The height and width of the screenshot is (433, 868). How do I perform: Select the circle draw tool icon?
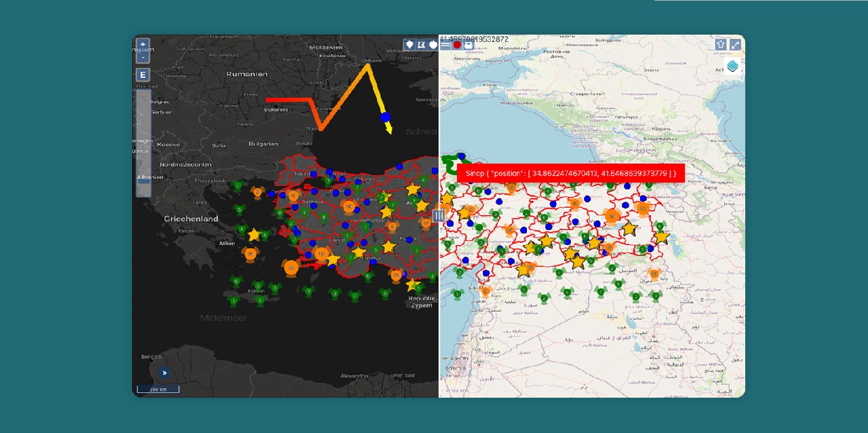coord(433,45)
